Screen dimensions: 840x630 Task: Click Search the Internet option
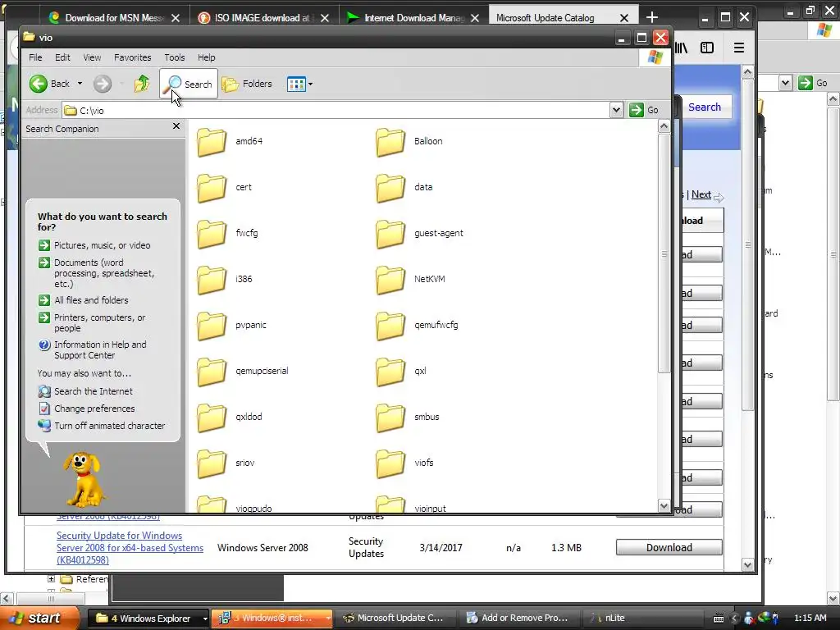click(85, 391)
